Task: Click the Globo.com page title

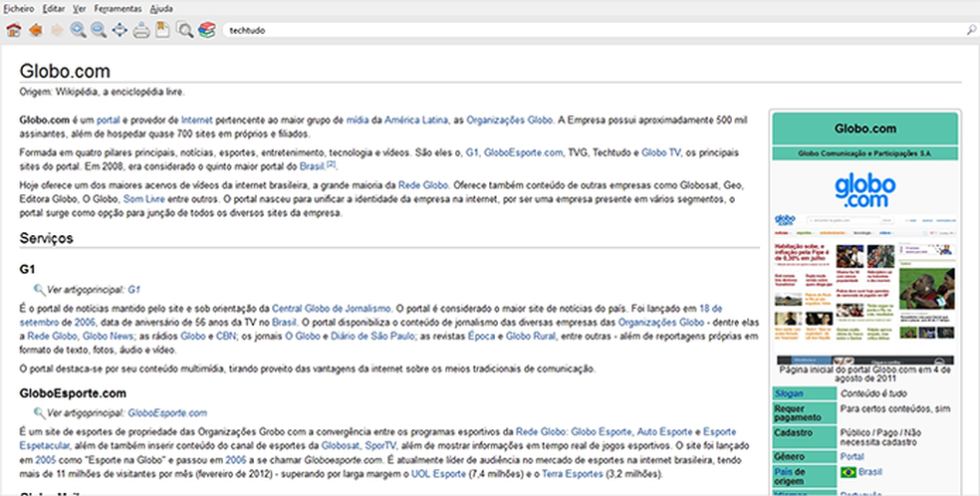Action: coord(65,71)
